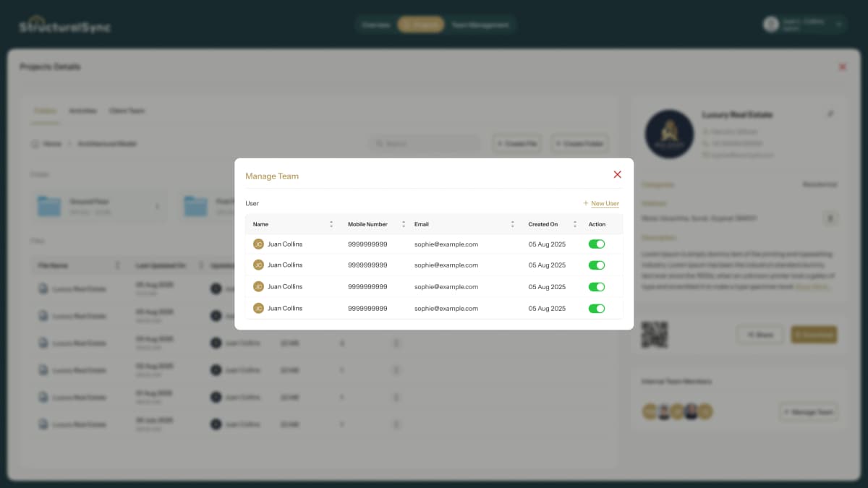Click the QR code for the project
The width and height of the screenshot is (868, 488).
pos(655,335)
